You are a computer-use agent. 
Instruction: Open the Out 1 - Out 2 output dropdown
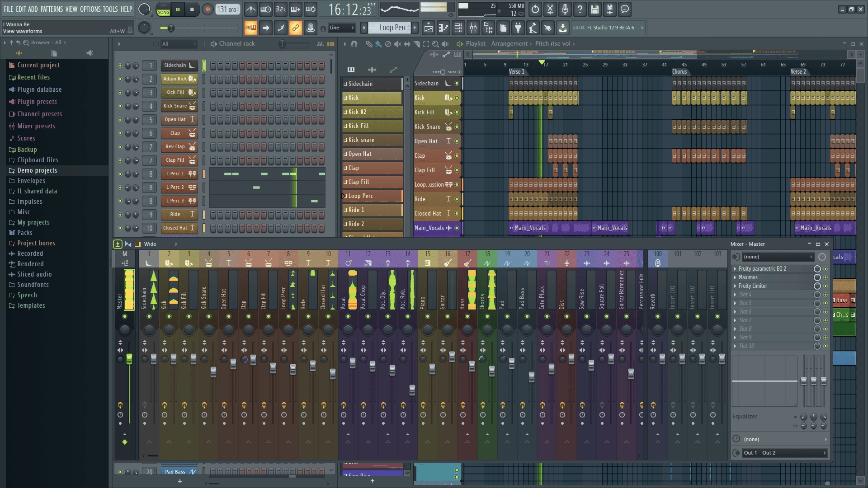(x=784, y=453)
